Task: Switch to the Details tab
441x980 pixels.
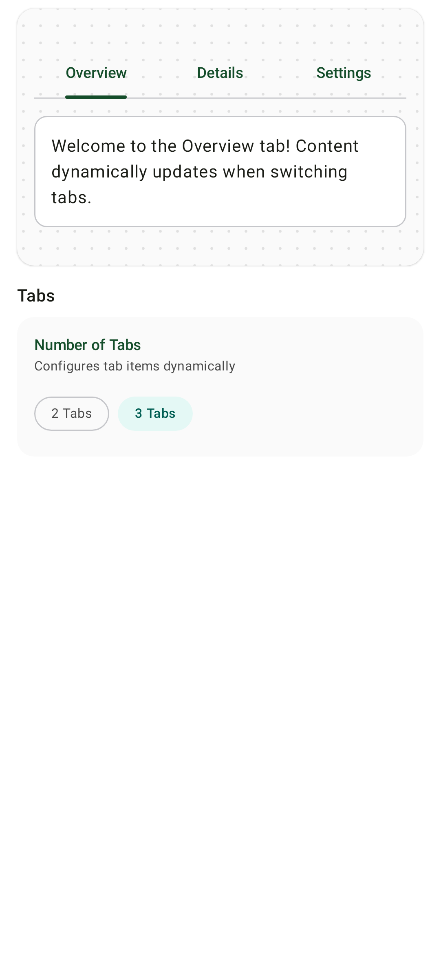Action: pyautogui.click(x=220, y=73)
